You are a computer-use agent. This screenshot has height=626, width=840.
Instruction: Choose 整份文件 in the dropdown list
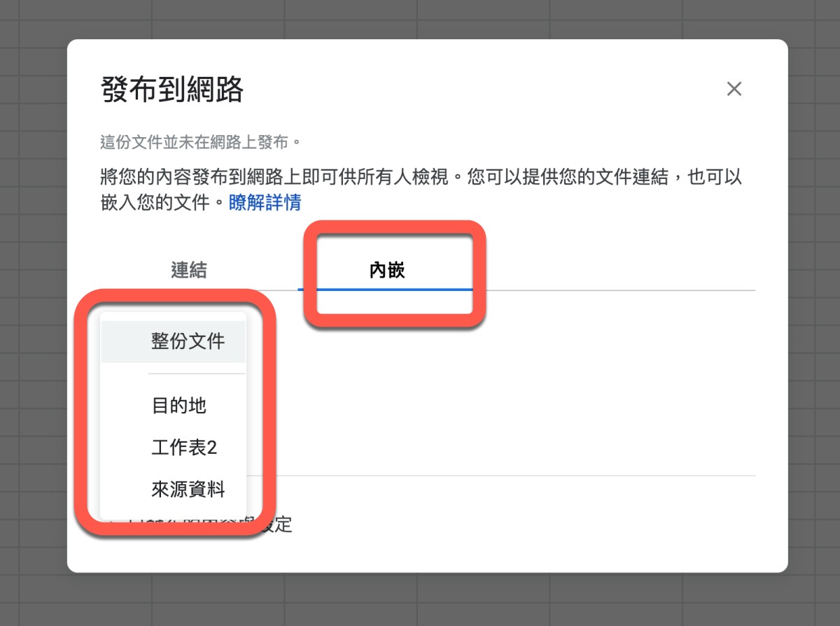pyautogui.click(x=188, y=342)
